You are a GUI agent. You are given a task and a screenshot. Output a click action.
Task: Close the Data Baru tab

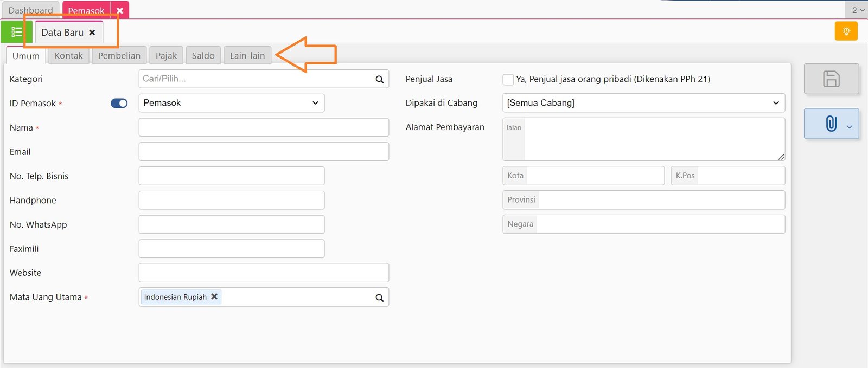(x=92, y=33)
